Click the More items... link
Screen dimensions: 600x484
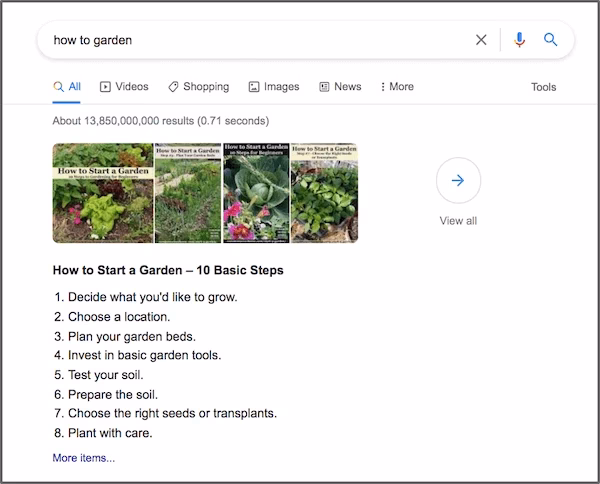tap(84, 458)
